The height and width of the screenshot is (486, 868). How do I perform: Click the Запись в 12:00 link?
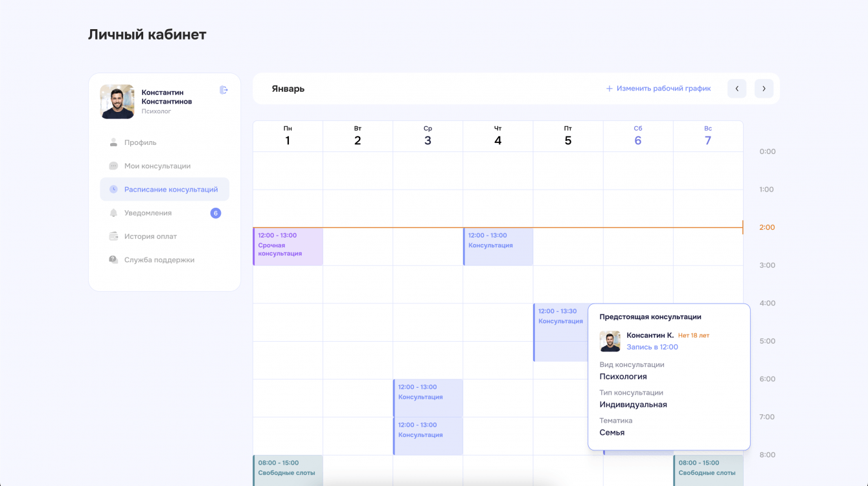(x=652, y=347)
